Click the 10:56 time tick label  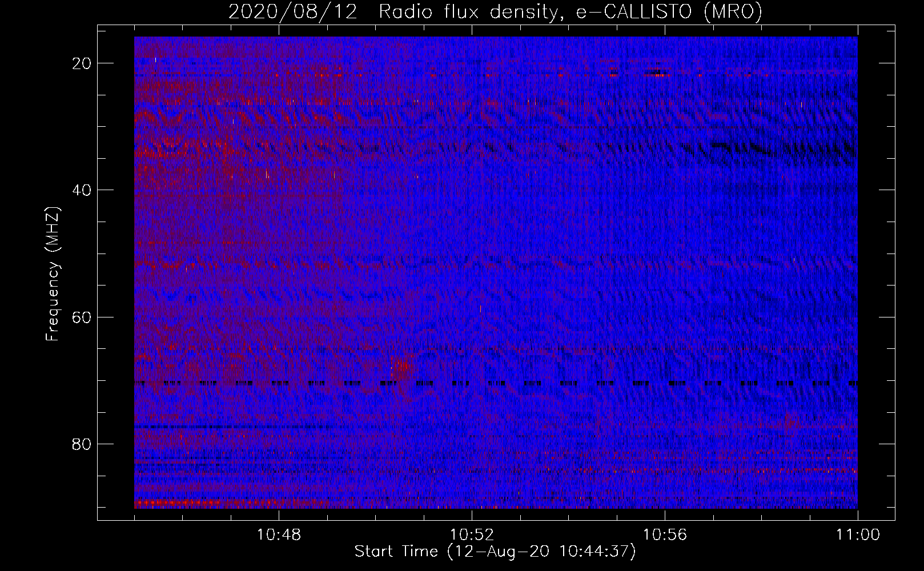point(665,535)
